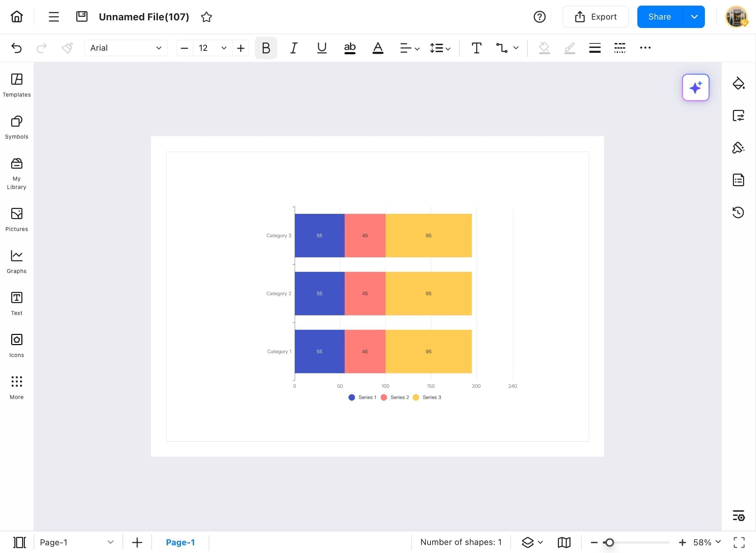
Task: Open the Arial font family dropdown
Action: pyautogui.click(x=126, y=48)
